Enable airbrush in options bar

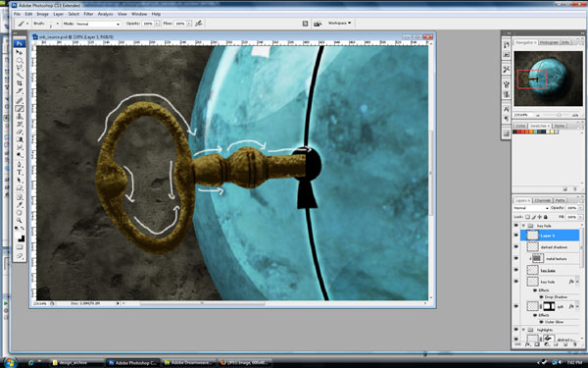click(199, 24)
